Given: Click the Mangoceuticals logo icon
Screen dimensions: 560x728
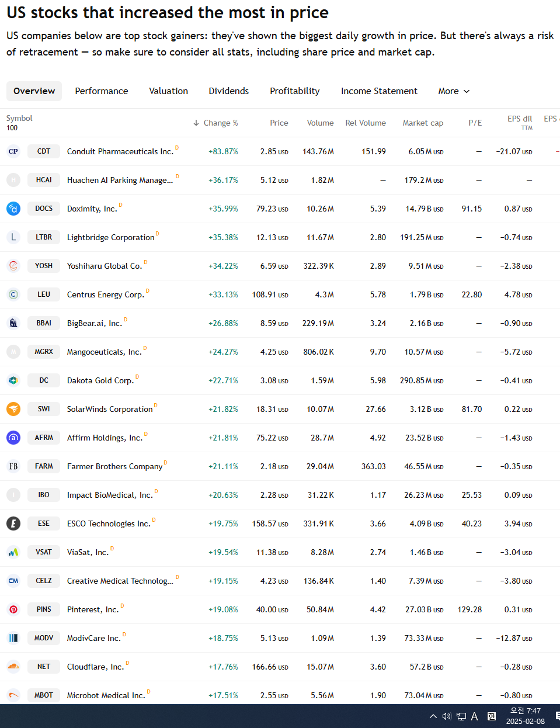Looking at the screenshot, I should [13, 352].
